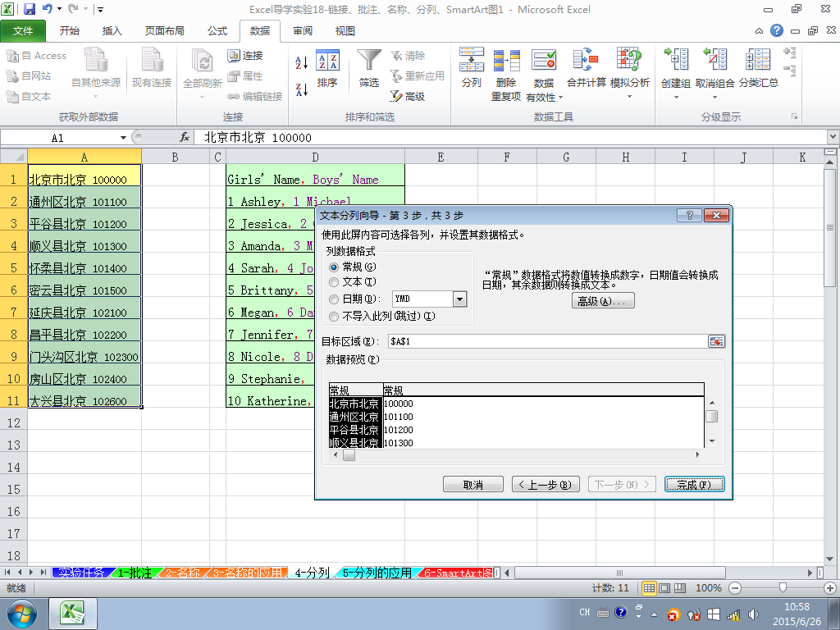
Task: Open Advanced filter (高级)
Action: tap(408, 97)
